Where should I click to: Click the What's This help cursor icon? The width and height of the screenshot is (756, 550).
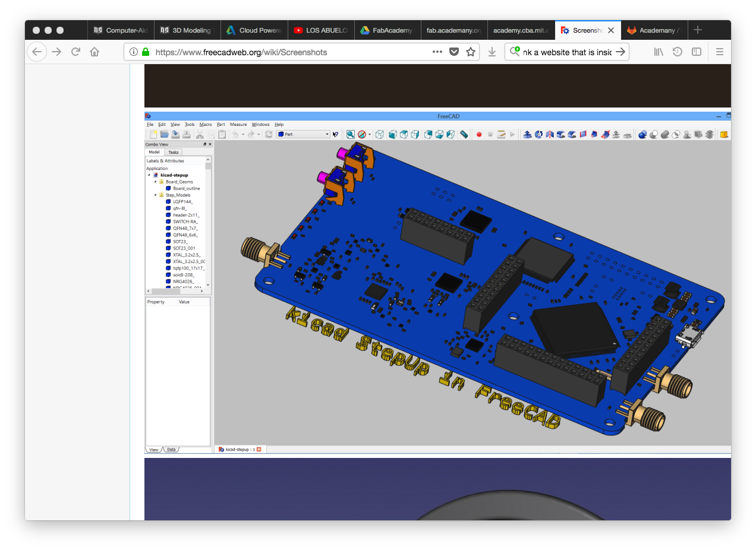coord(335,135)
